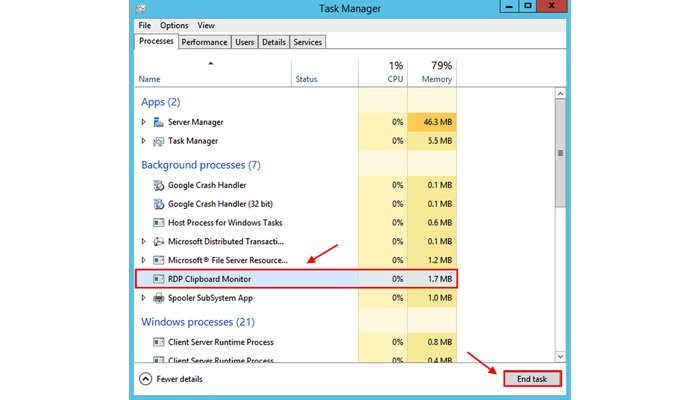Click the scrollbar down arrow
Screen dimensions: 700x400
pyautogui.click(x=560, y=356)
